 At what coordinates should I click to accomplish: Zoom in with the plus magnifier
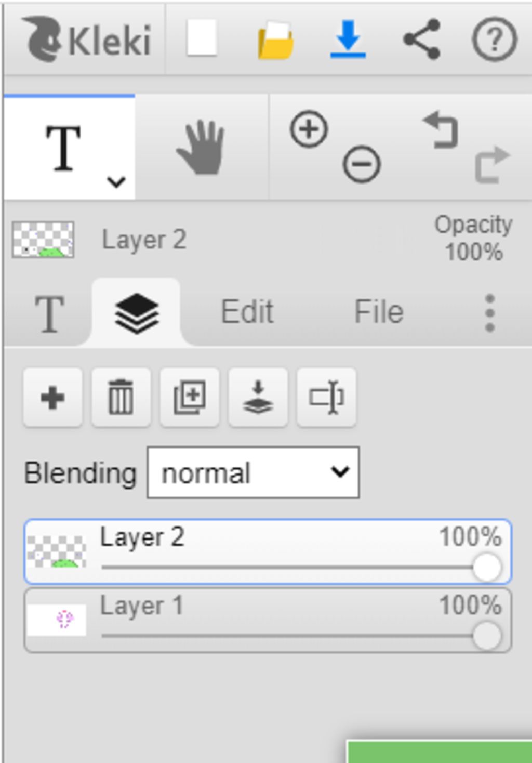pos(309,129)
